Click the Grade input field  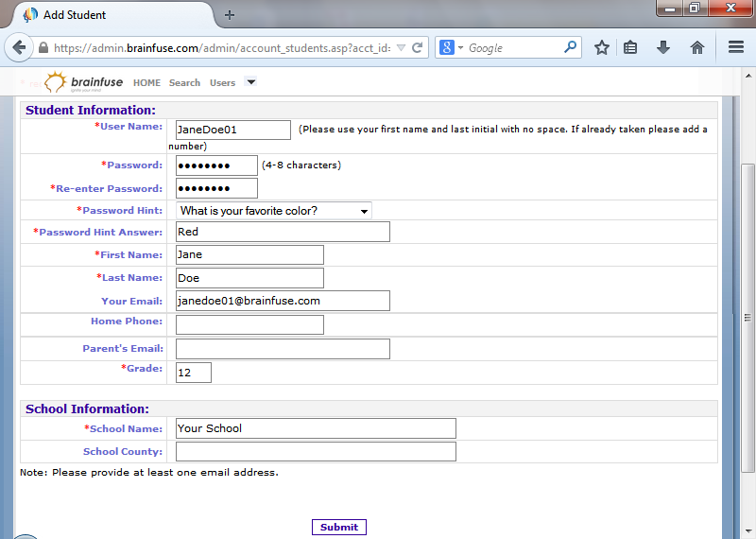pos(194,373)
